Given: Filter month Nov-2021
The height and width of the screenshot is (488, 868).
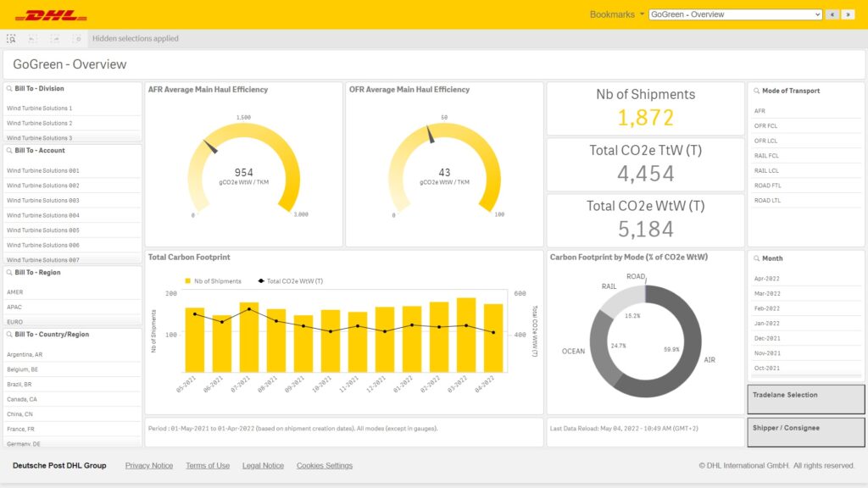Looking at the screenshot, I should tap(806, 353).
